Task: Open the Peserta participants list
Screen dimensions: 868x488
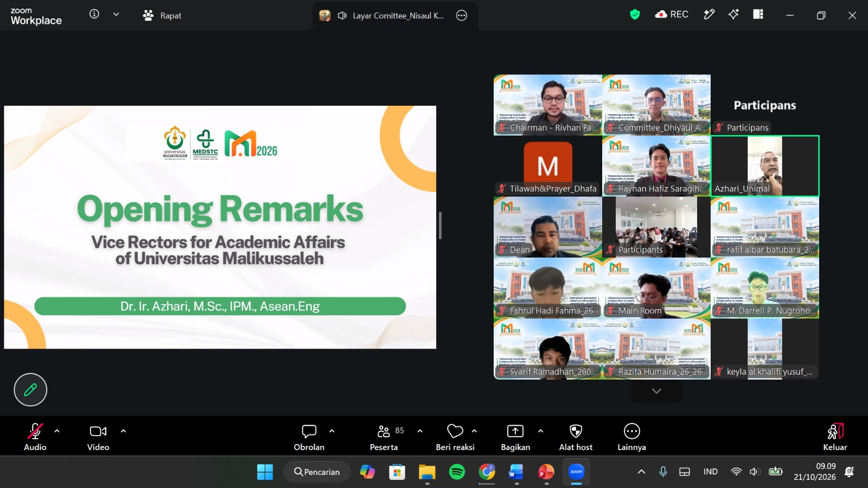Action: (x=384, y=436)
